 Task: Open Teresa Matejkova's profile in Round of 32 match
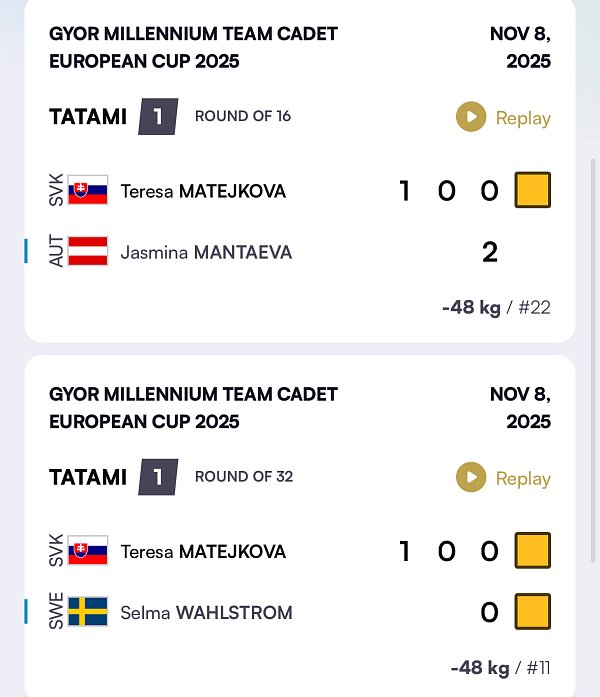click(x=203, y=552)
